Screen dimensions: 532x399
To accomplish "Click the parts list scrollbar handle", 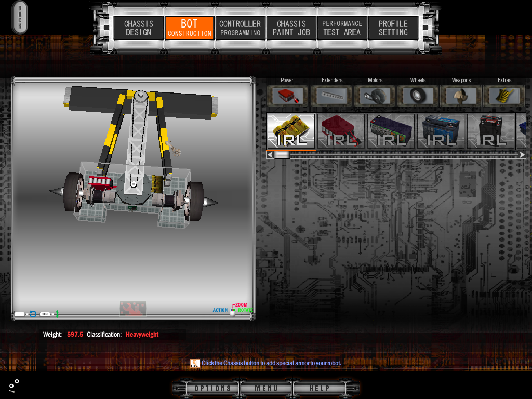I will 282,155.
